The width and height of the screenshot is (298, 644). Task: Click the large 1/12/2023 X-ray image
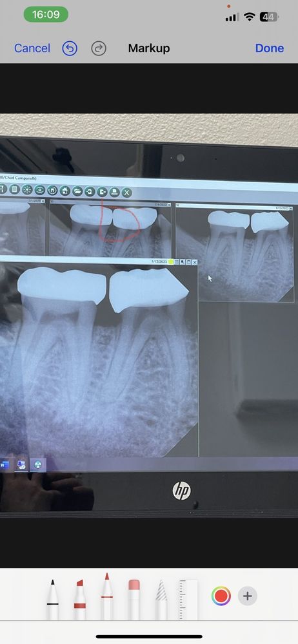tap(99, 359)
